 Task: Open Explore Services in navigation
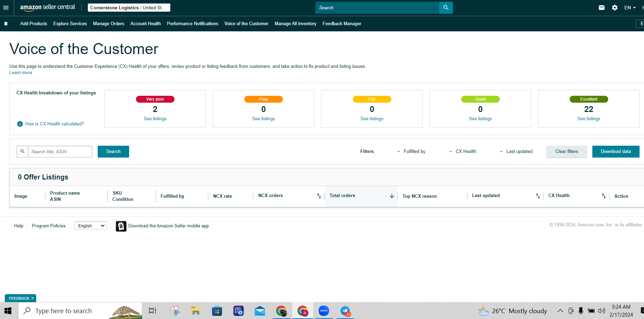[70, 24]
